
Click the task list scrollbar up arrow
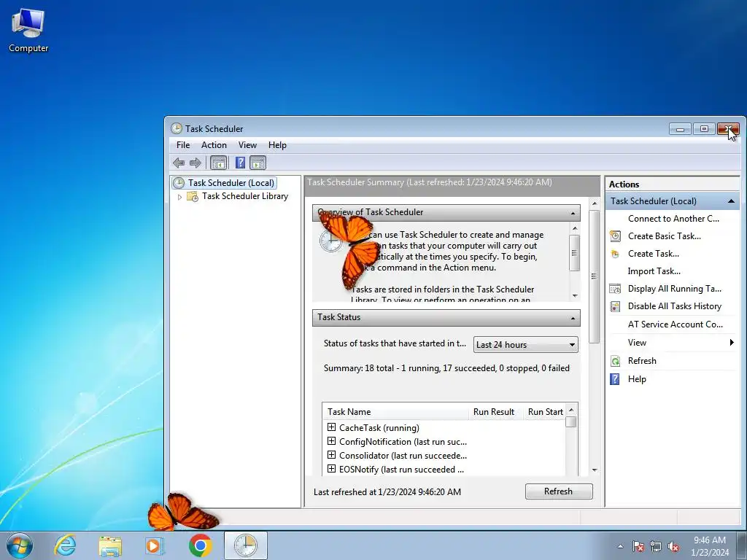[x=571, y=410]
